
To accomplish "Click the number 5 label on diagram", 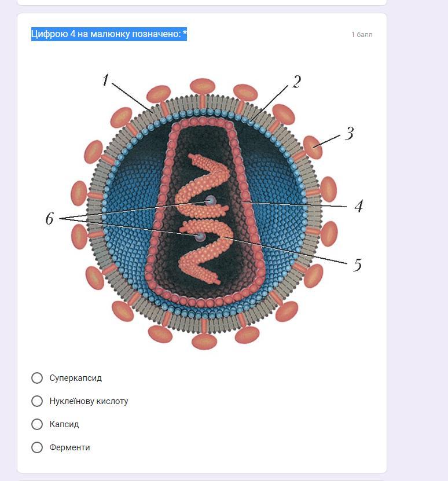I will [x=357, y=265].
